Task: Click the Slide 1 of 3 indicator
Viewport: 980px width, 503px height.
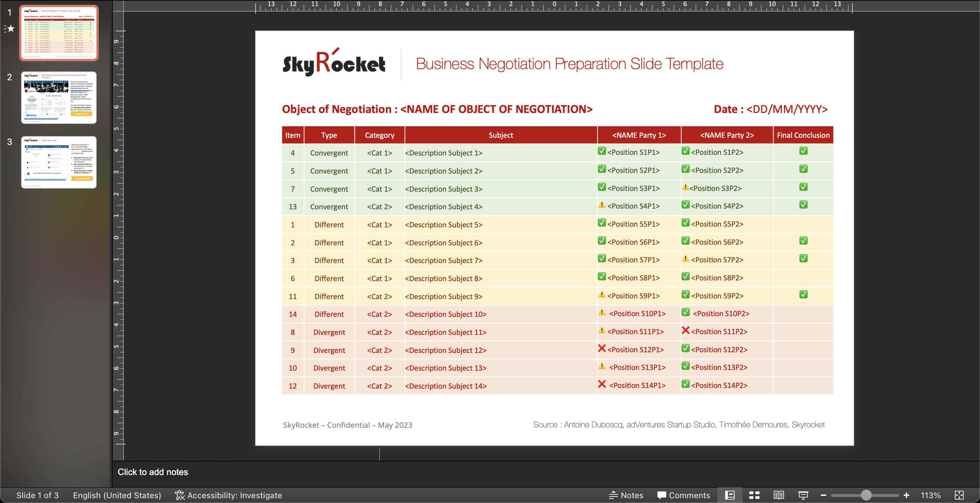Action: click(x=37, y=495)
